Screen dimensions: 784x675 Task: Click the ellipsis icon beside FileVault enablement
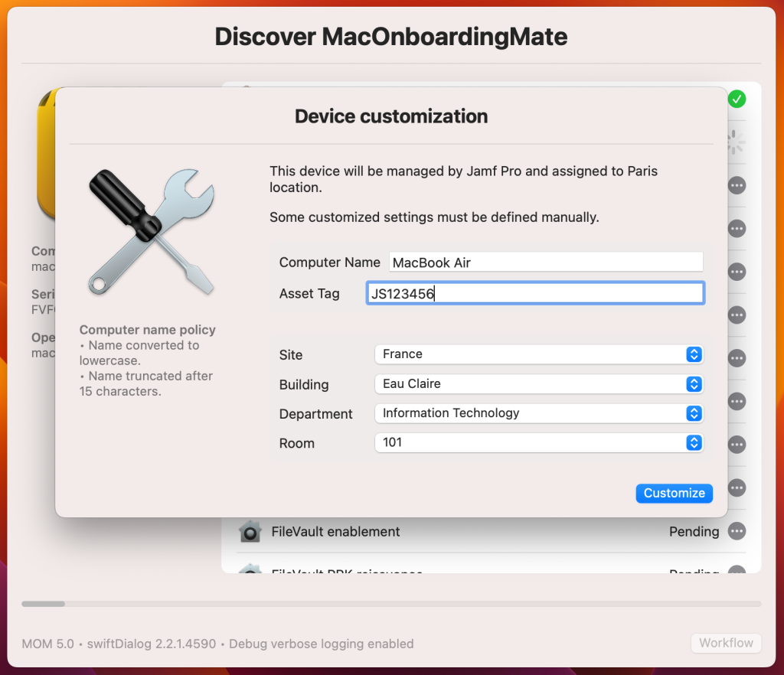click(x=737, y=531)
